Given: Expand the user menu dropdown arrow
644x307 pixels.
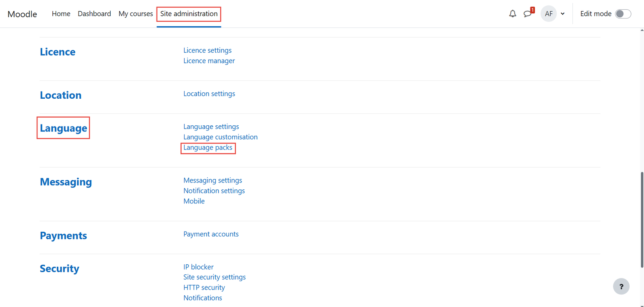Looking at the screenshot, I should point(563,14).
